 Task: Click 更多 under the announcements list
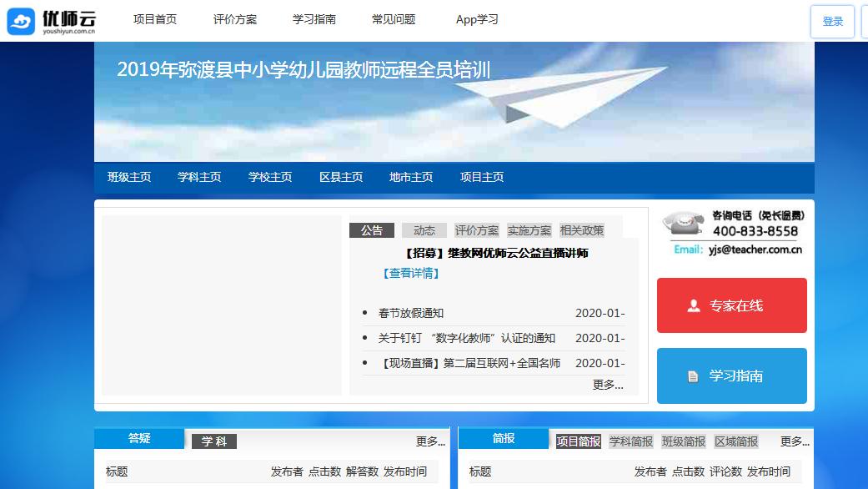tap(608, 385)
